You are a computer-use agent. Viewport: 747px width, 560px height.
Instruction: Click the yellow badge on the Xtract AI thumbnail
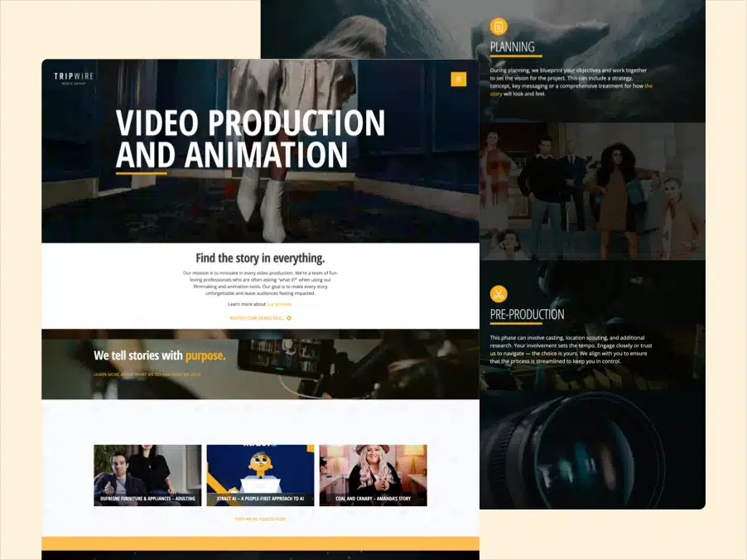[309, 446]
